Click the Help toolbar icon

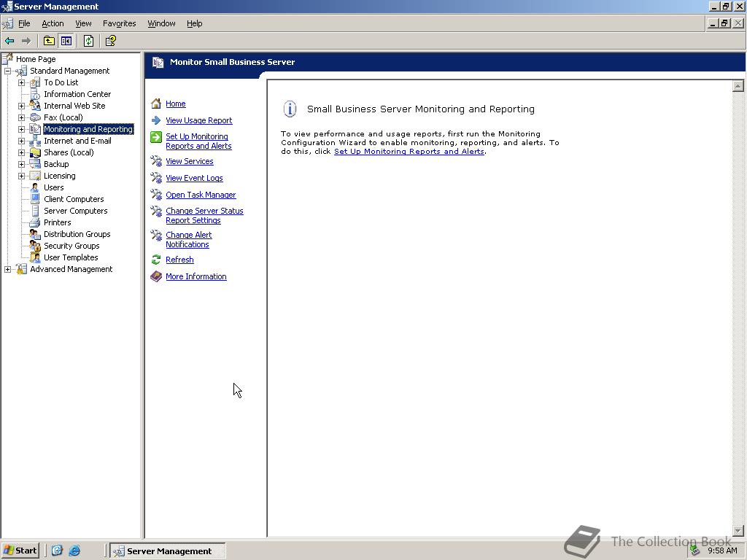coord(111,41)
